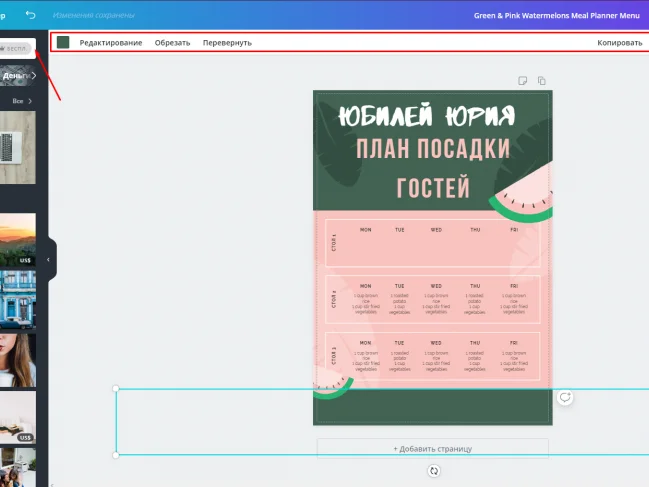Click the rotate icon below the page
649x487 pixels.
433,470
